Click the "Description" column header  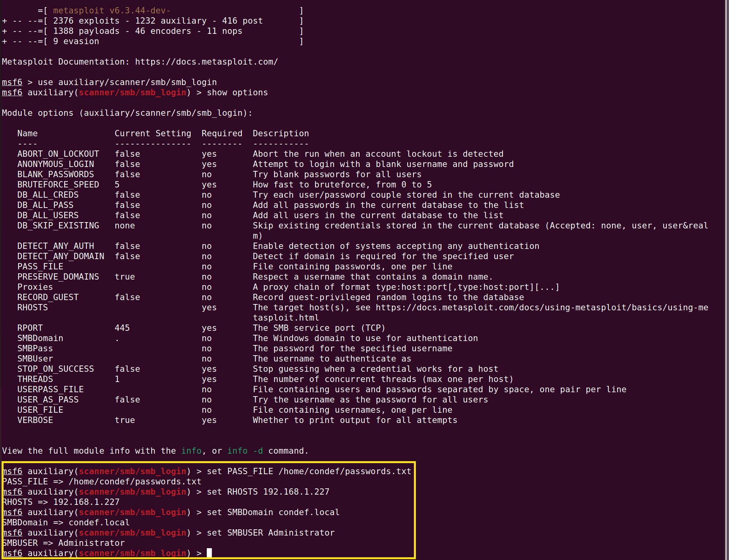click(x=280, y=134)
